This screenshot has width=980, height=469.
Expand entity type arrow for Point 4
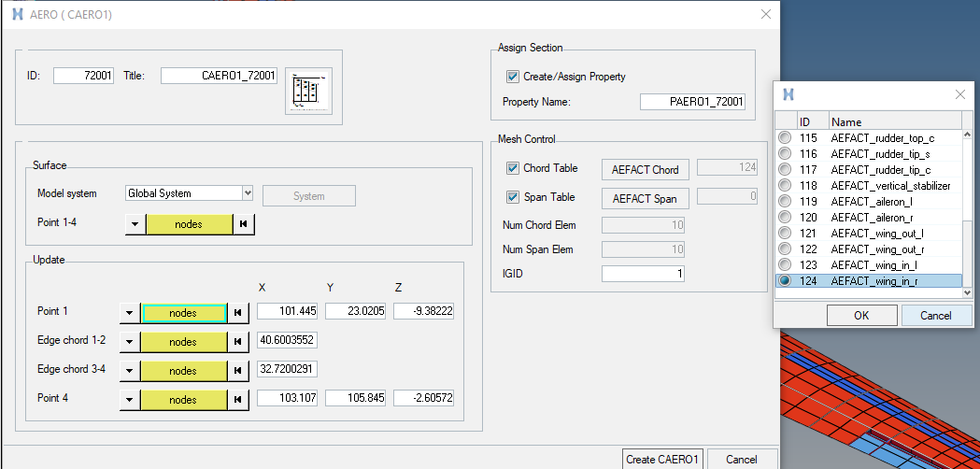pyautogui.click(x=130, y=400)
